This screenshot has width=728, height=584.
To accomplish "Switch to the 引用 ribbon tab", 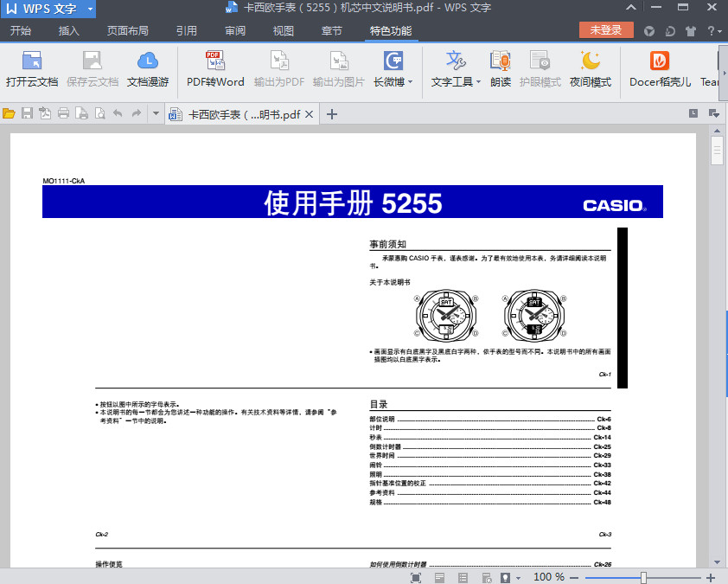I will click(186, 30).
